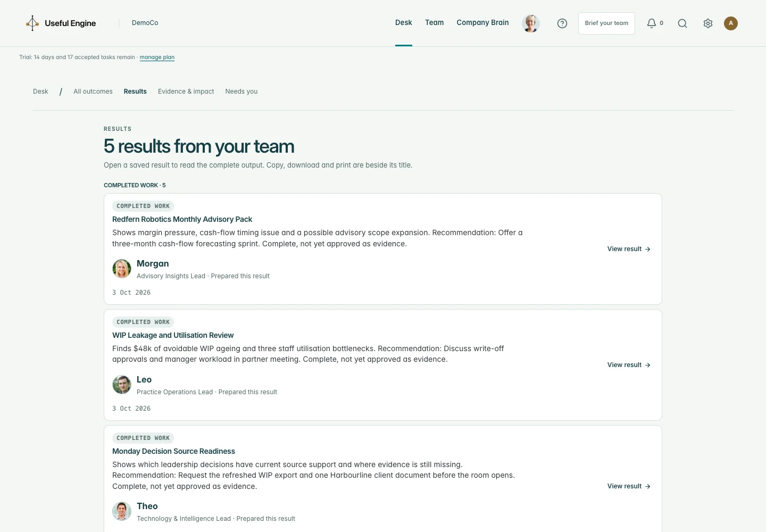Click Practice Operations Lead role text
The image size is (766, 532).
174,392
